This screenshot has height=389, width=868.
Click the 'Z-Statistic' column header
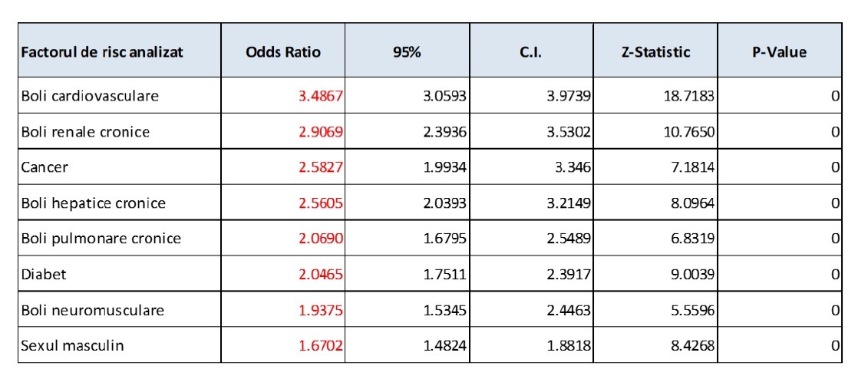point(655,53)
